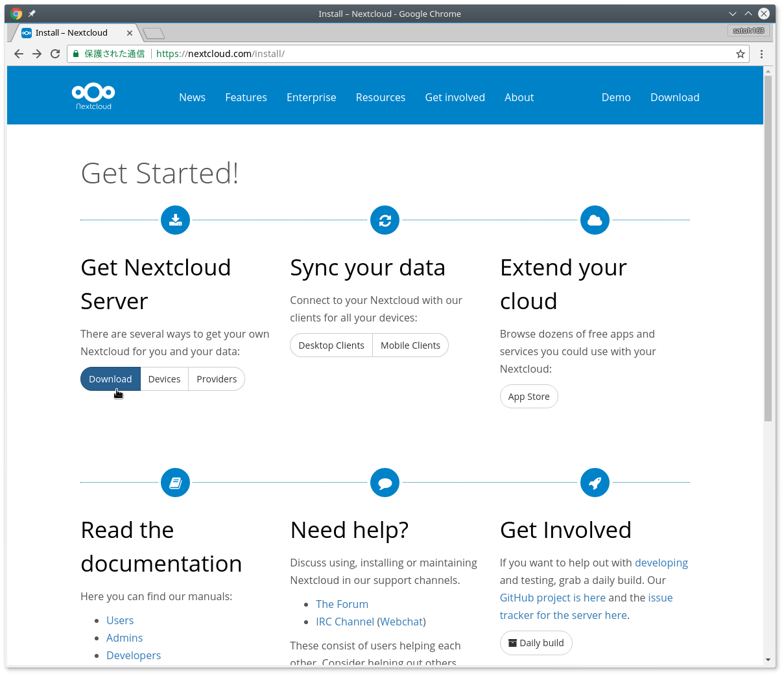The width and height of the screenshot is (784, 676).
Task: Bookmark this page with the star icon
Action: 741,54
